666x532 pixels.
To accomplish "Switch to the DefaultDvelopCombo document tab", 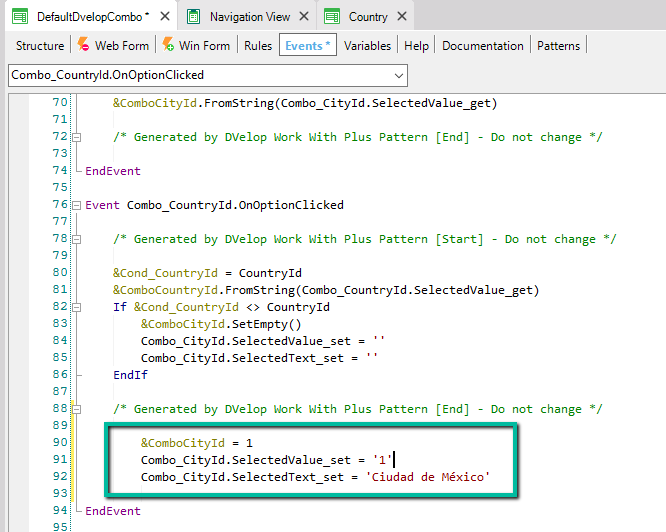I will (93, 17).
